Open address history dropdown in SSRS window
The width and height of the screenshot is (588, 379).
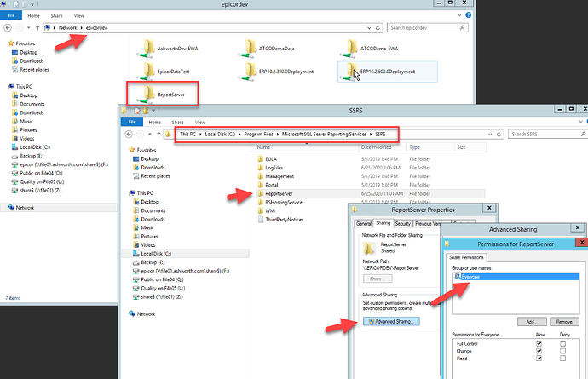pos(490,135)
